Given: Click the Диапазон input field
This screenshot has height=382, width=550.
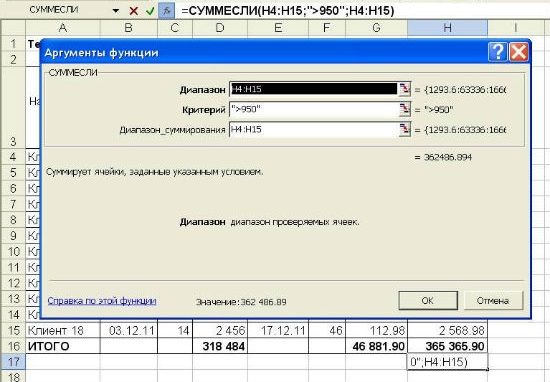Looking at the screenshot, I should pos(314,89).
